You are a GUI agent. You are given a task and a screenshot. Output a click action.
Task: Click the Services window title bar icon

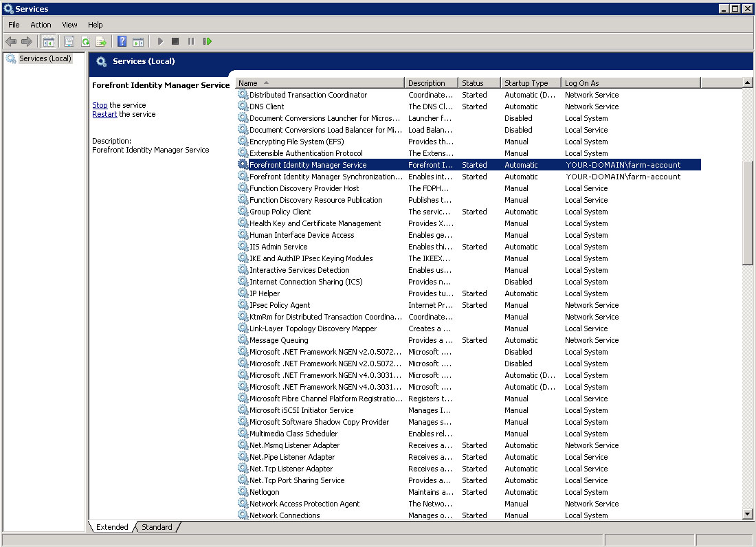(x=8, y=8)
